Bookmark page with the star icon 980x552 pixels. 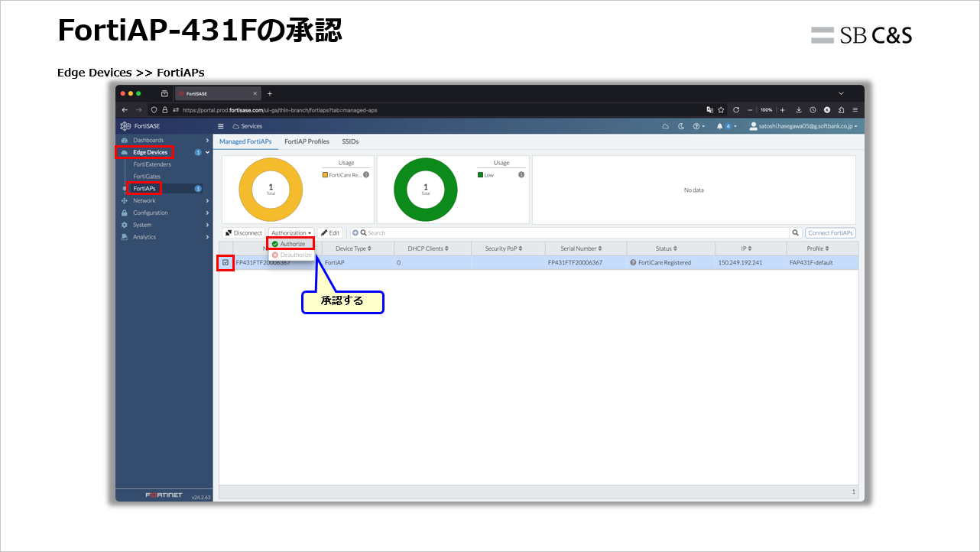721,110
